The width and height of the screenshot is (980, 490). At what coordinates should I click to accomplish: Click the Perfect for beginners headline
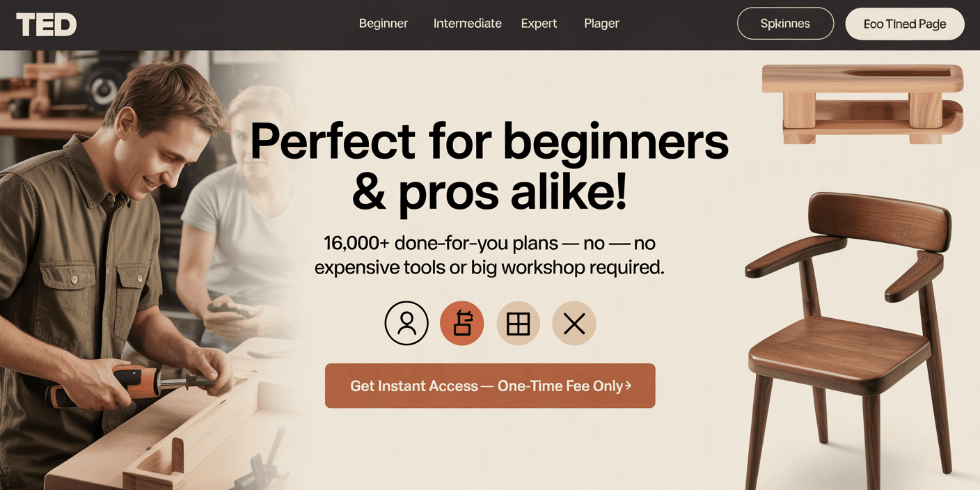(x=489, y=166)
